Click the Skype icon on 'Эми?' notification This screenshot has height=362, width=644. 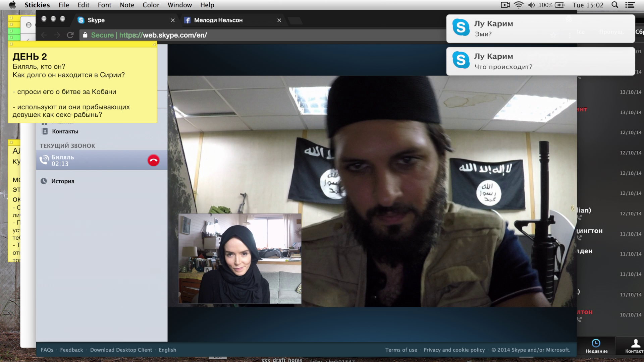click(461, 27)
